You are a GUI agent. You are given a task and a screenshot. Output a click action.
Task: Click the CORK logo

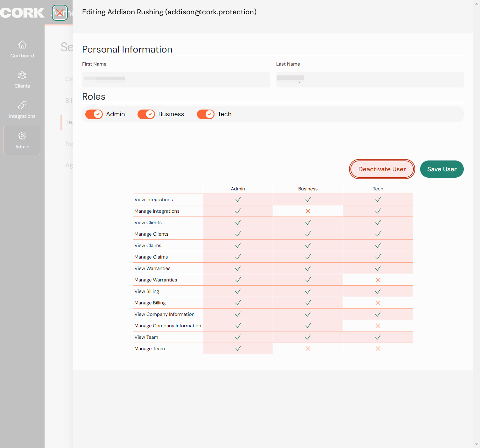pos(22,13)
